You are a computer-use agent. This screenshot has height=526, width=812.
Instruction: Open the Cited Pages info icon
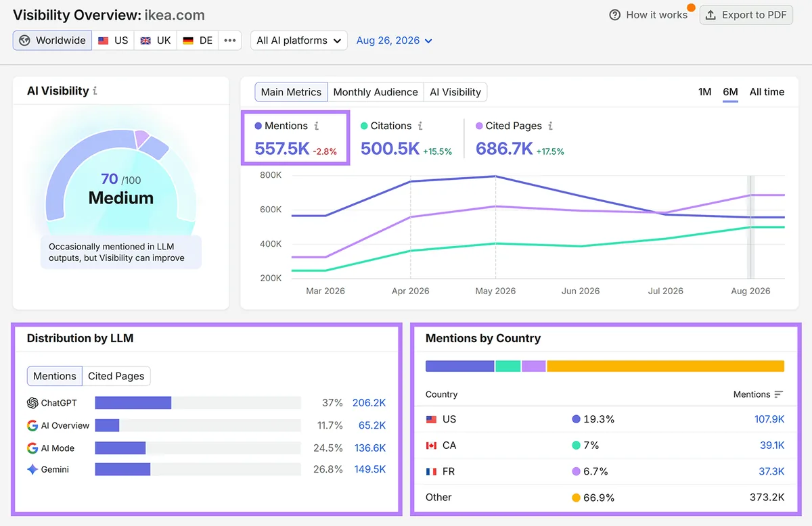[x=550, y=126]
